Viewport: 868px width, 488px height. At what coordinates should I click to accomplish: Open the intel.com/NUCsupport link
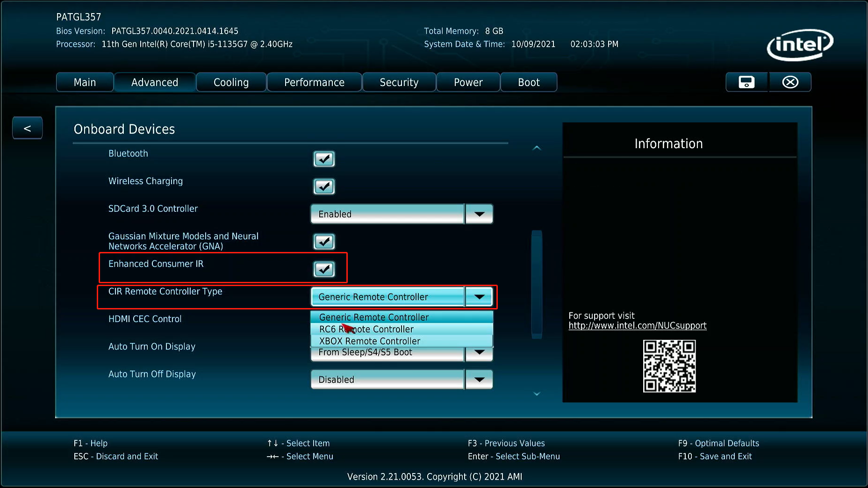coord(638,326)
